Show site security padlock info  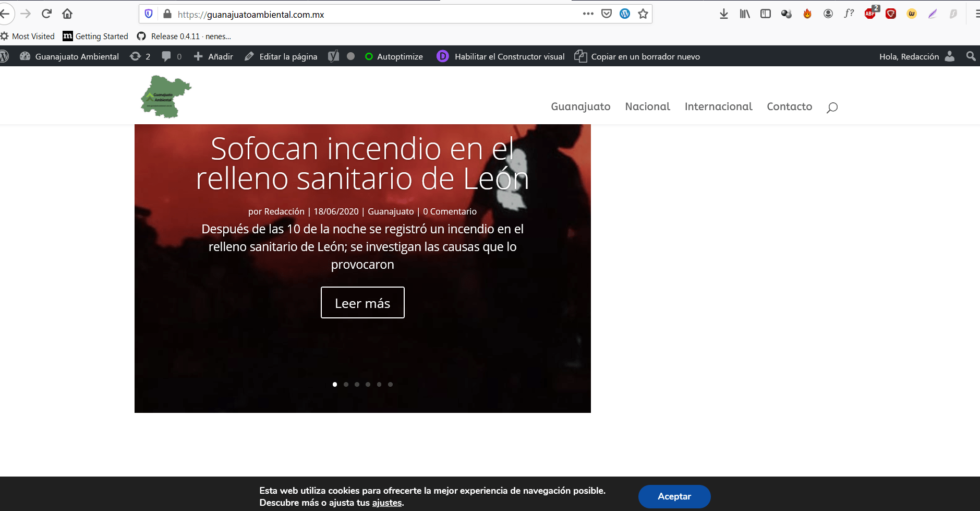(167, 14)
